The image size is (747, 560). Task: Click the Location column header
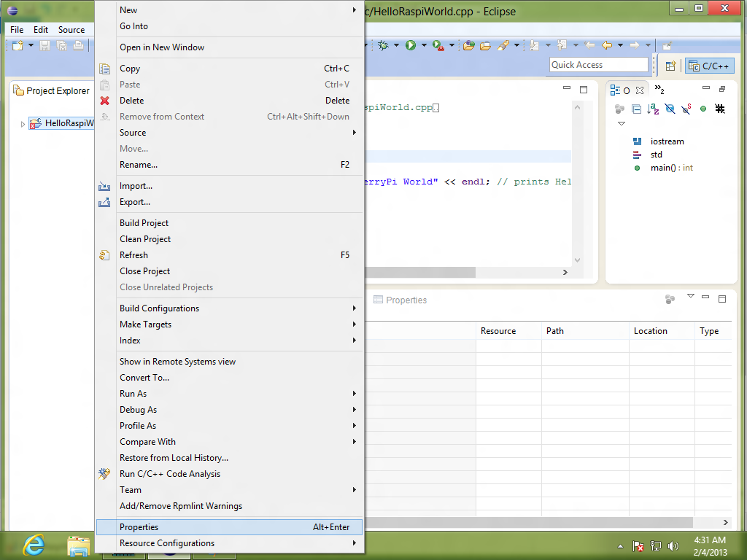pyautogui.click(x=662, y=331)
